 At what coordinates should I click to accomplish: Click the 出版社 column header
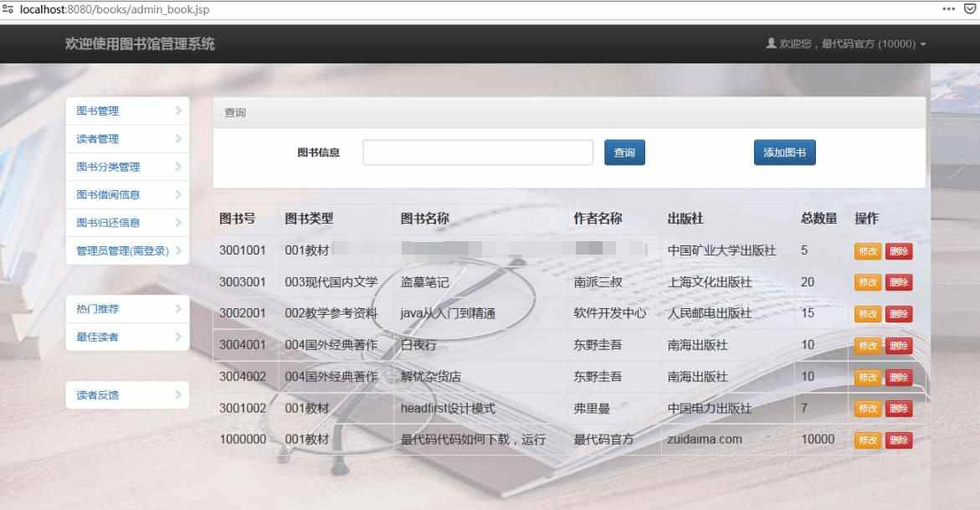tap(685, 219)
